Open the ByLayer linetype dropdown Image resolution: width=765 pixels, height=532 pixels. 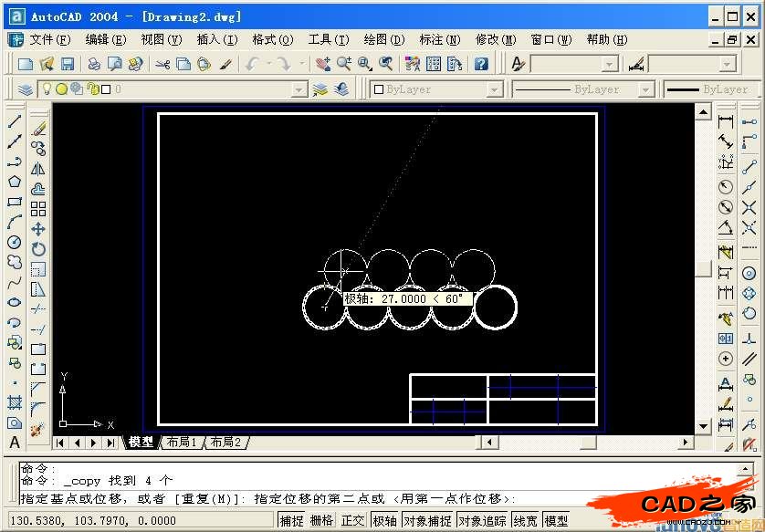click(645, 89)
